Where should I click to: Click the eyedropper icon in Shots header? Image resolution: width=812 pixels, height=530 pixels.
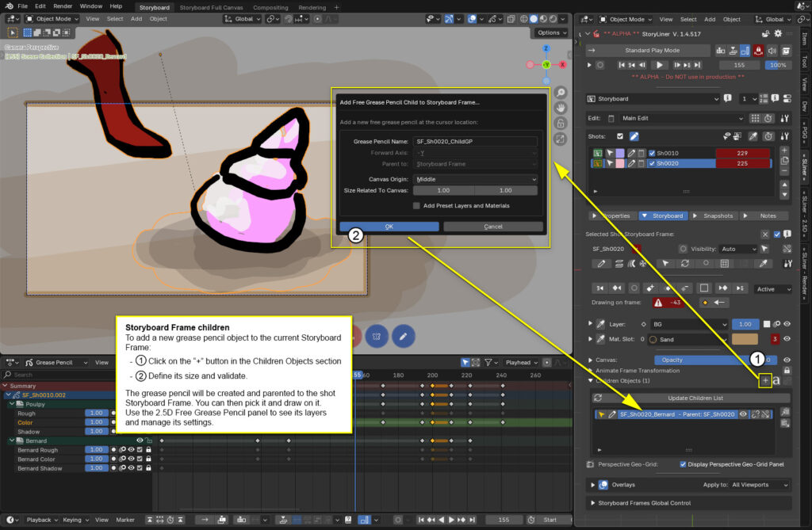(x=753, y=136)
